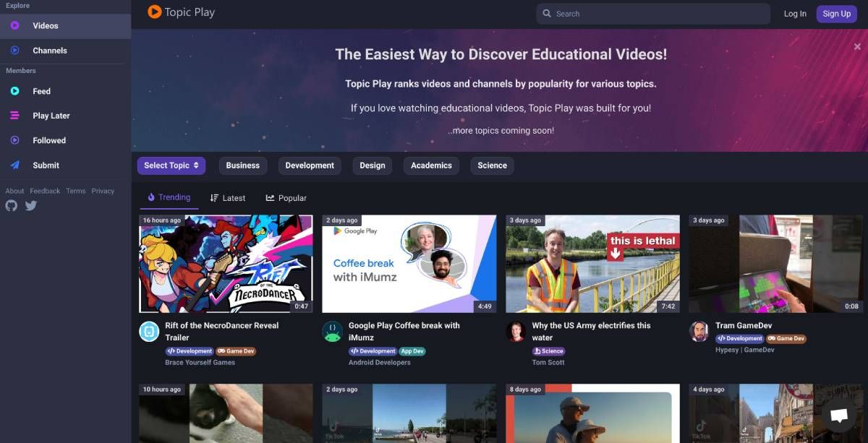The width and height of the screenshot is (868, 443).
Task: Open Feed in sidebar
Action: pyautogui.click(x=65, y=91)
